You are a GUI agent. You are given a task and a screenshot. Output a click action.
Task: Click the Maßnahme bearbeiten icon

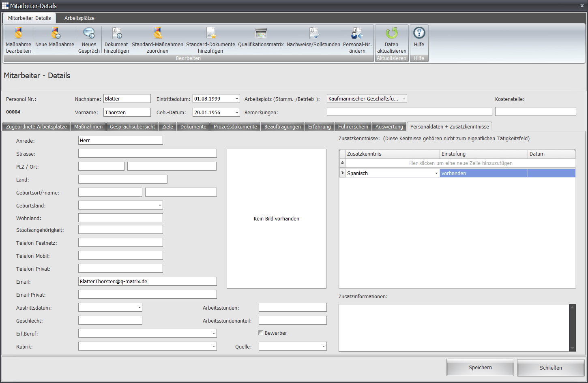(x=18, y=34)
